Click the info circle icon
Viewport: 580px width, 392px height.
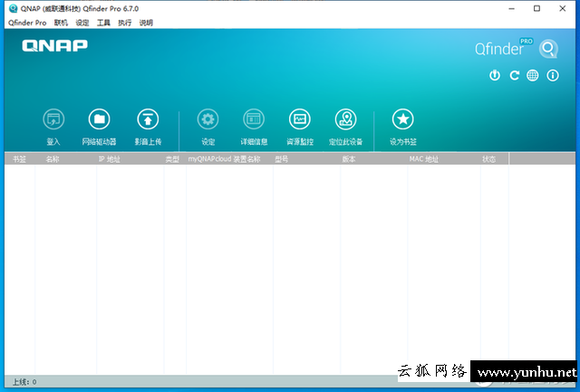553,75
